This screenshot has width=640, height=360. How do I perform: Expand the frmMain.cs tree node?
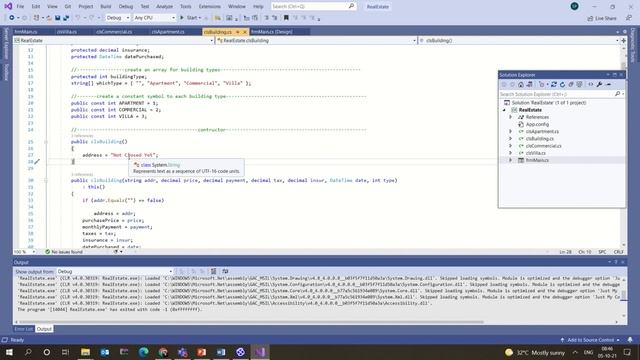tap(510, 160)
